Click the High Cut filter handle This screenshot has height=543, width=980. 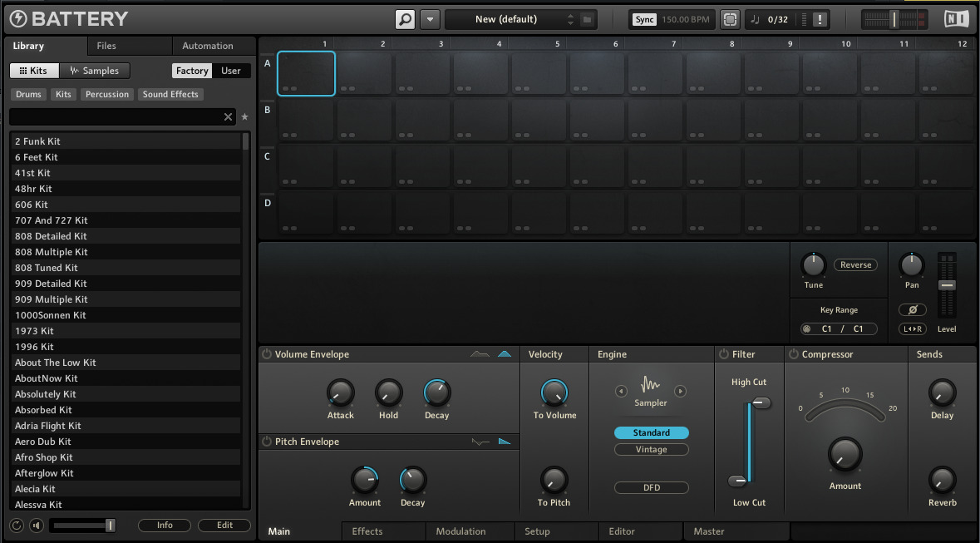761,402
